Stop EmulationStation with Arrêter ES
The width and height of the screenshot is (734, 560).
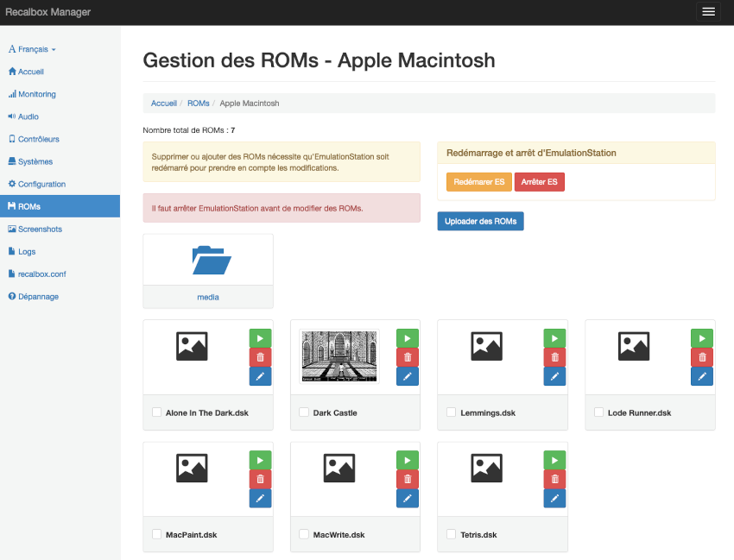pos(539,182)
